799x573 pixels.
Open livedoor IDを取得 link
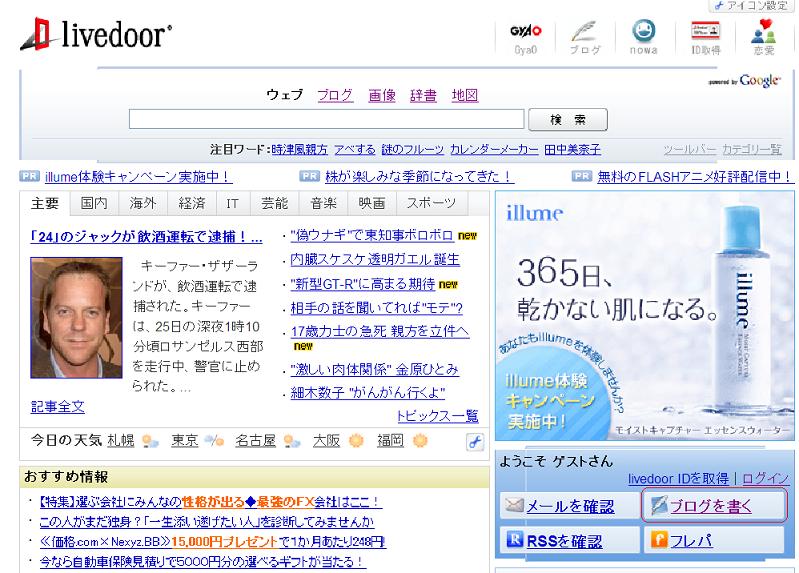click(678, 479)
